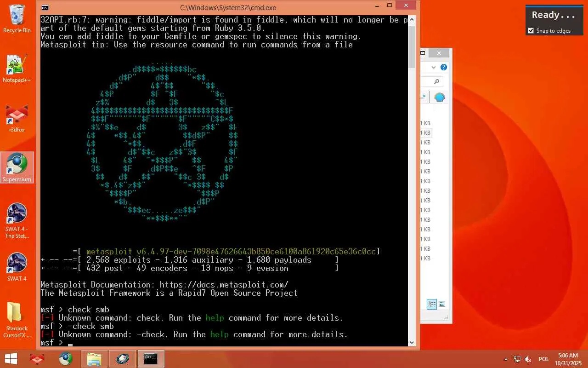Viewport: 588px width, 368px height.
Task: Click the 'Ready...' widget title
Action: (554, 15)
